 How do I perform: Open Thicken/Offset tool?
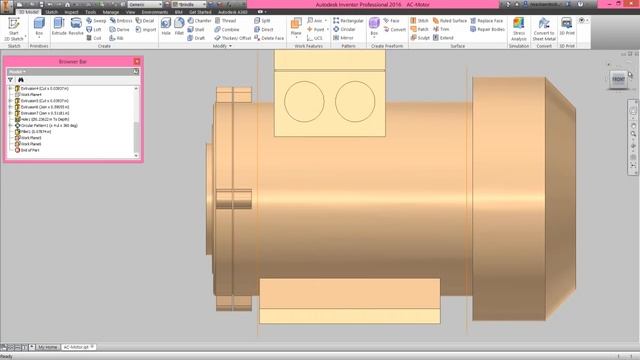[233, 38]
